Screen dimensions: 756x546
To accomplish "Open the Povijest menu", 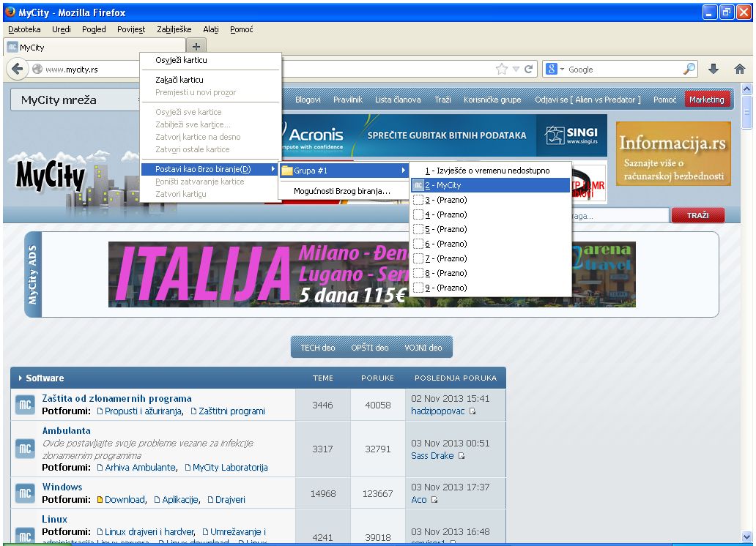I will (131, 29).
